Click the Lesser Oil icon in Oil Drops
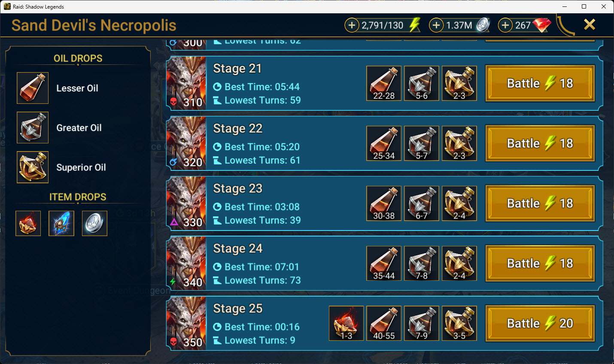 pyautogui.click(x=33, y=88)
